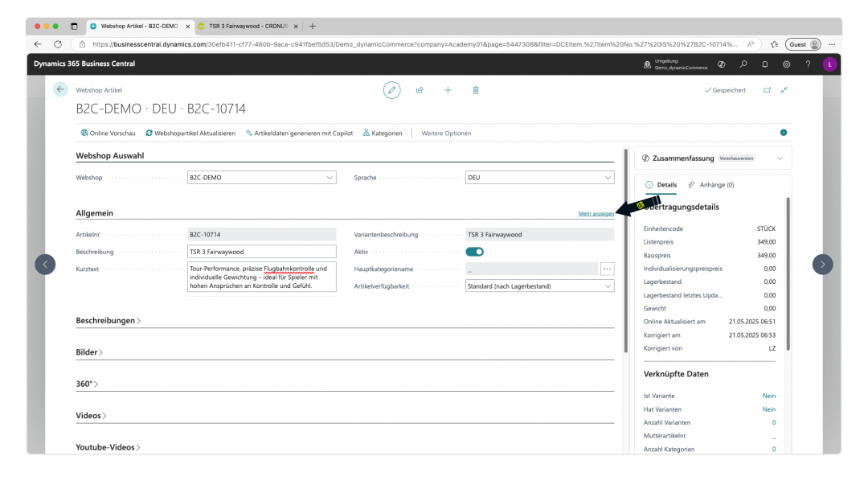Collapse the Zusammenfassung panel chevron
The width and height of the screenshot is (868, 489).
coord(780,158)
